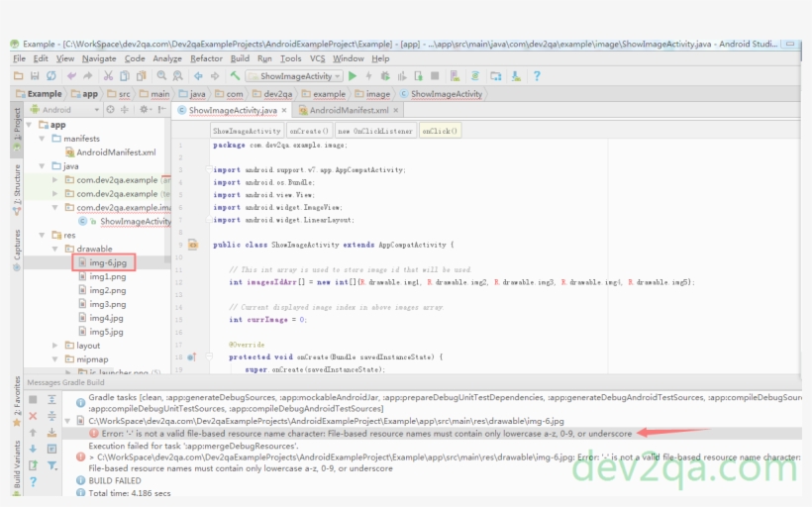Viewport: 812px width, 507px height.
Task: Click the grey Stop square in the toolbar
Action: click(x=435, y=76)
